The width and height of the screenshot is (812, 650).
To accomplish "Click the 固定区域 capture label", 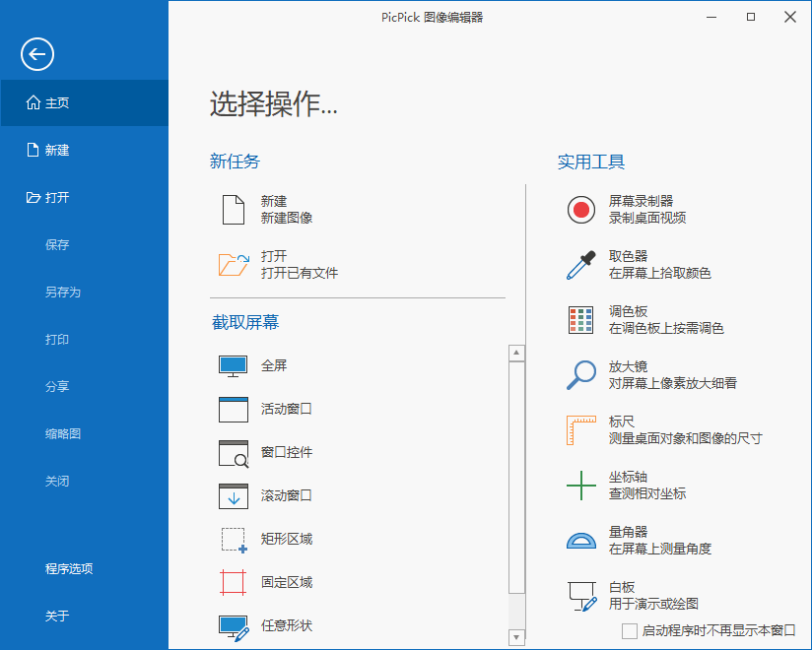I will tap(287, 582).
